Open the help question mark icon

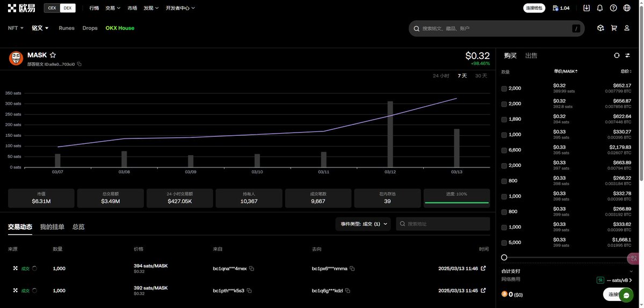613,8
